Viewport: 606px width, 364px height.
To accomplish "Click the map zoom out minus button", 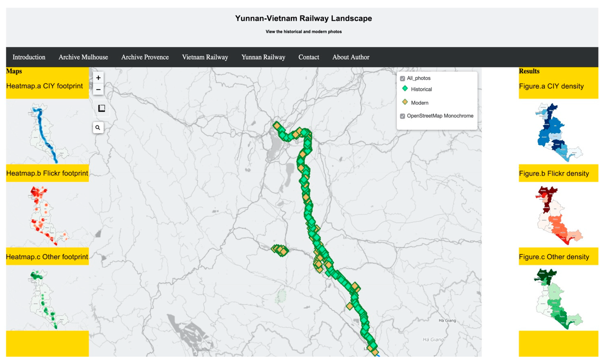I will (x=98, y=90).
